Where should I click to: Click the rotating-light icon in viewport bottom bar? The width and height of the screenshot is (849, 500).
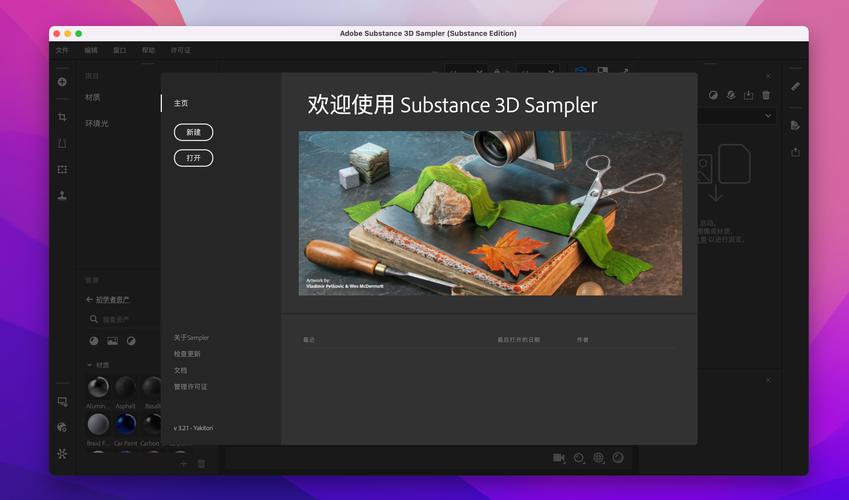(579, 458)
